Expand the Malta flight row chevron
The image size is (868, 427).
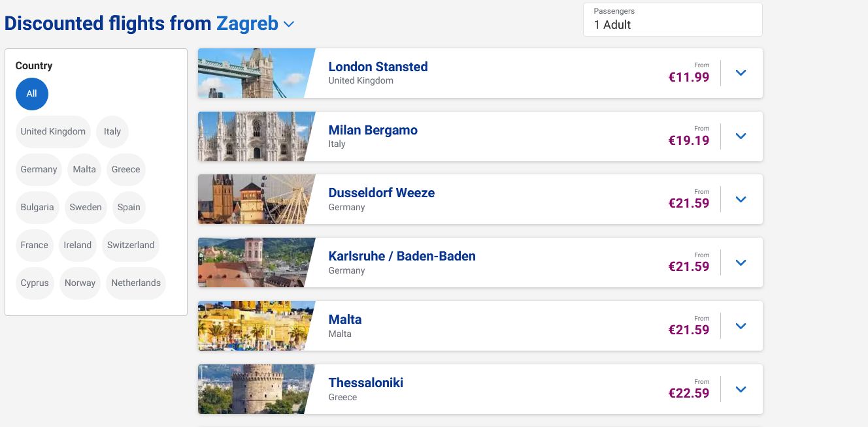point(741,326)
